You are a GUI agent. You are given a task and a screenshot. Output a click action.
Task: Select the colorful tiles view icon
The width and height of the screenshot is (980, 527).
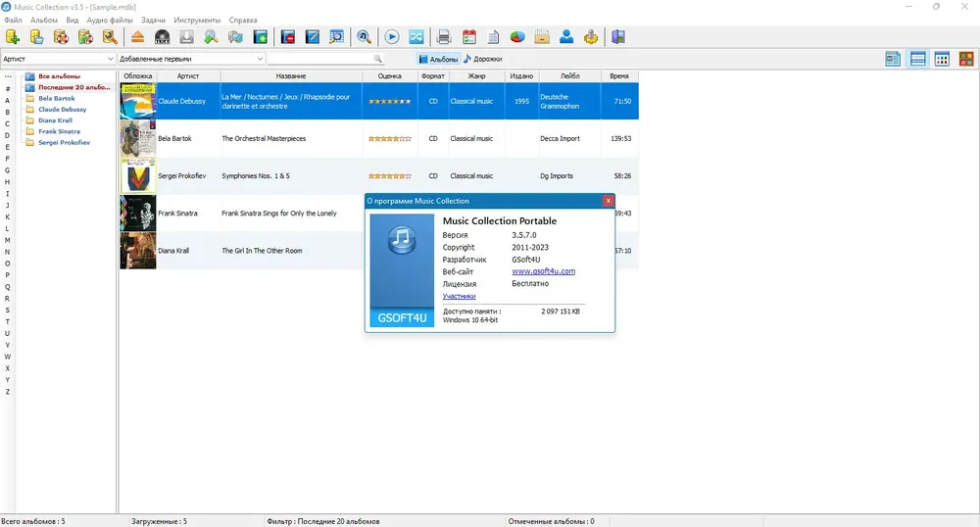pos(966,59)
